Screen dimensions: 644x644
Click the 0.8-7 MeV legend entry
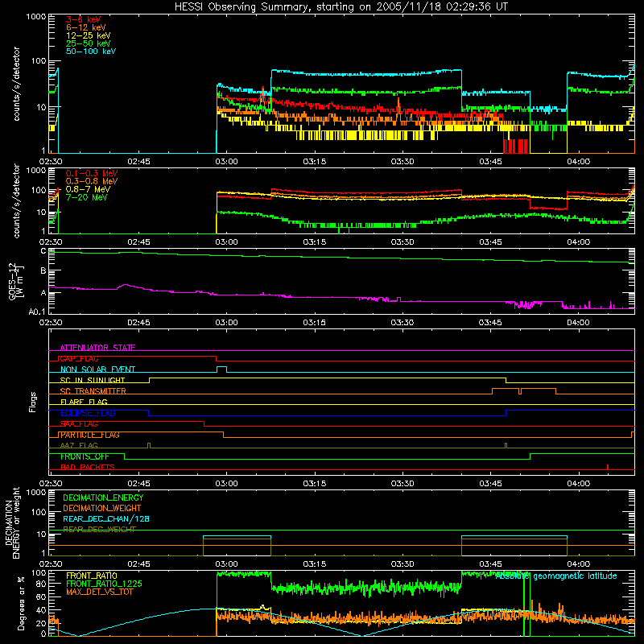coord(88,189)
